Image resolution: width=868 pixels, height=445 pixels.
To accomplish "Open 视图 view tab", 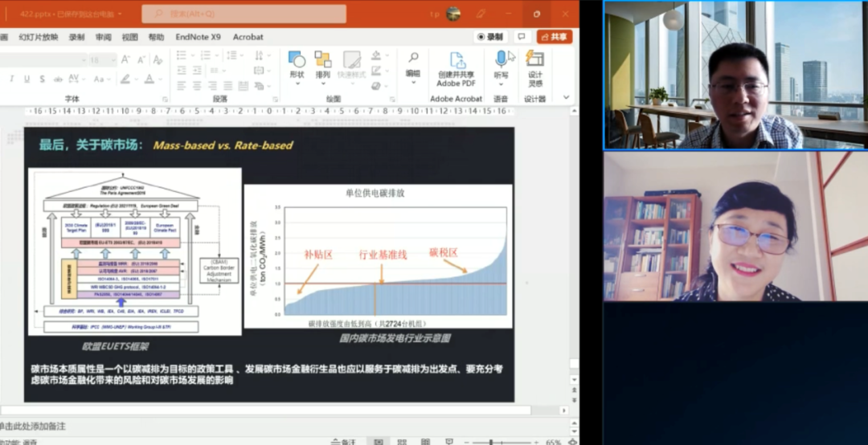I will click(129, 37).
